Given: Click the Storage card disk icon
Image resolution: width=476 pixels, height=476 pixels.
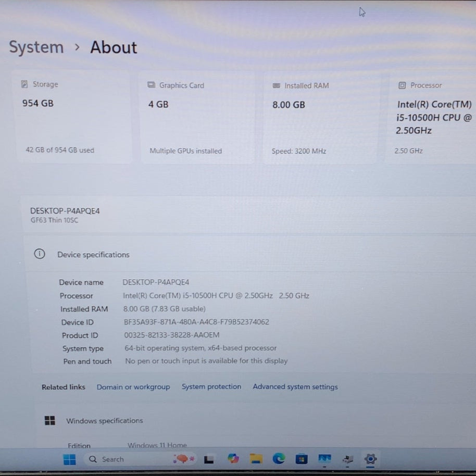Looking at the screenshot, I should [x=24, y=84].
